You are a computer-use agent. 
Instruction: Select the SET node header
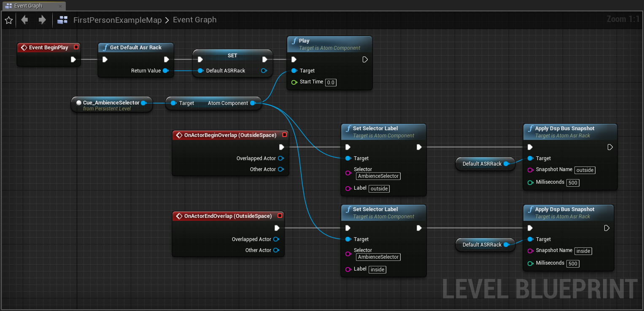[x=232, y=55]
